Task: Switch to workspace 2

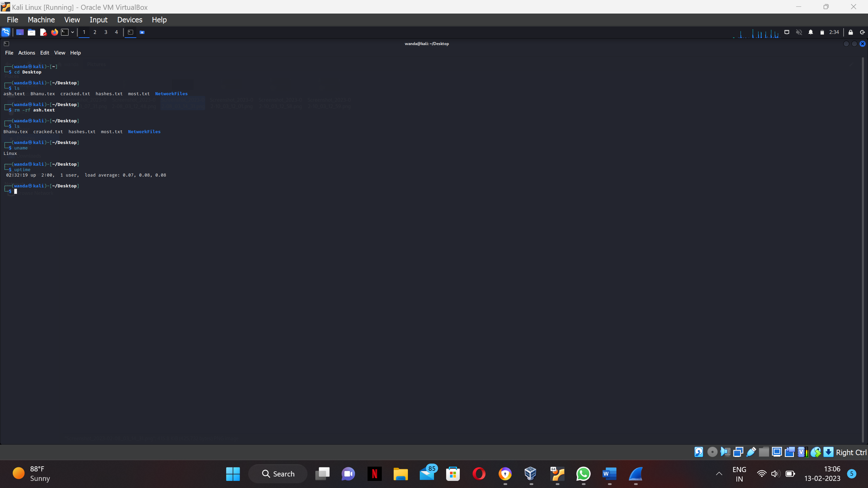Action: (95, 32)
